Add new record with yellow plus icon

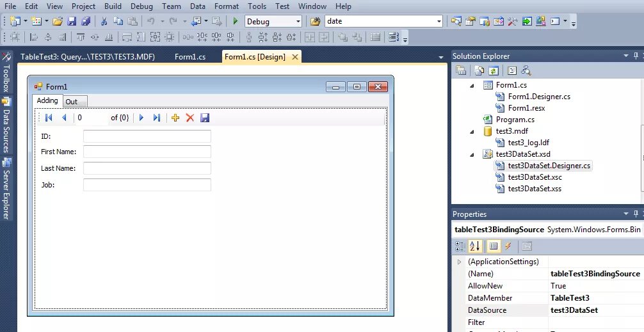(175, 118)
